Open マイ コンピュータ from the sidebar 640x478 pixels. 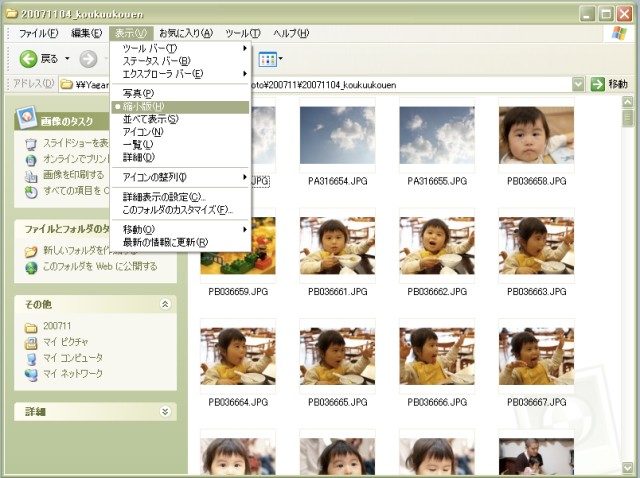71,358
